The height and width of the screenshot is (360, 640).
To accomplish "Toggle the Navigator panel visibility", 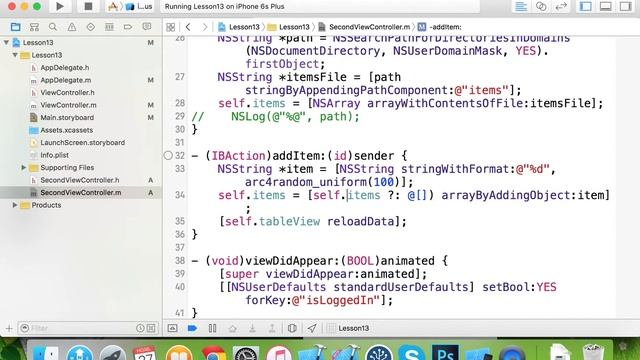I will coord(586,6).
